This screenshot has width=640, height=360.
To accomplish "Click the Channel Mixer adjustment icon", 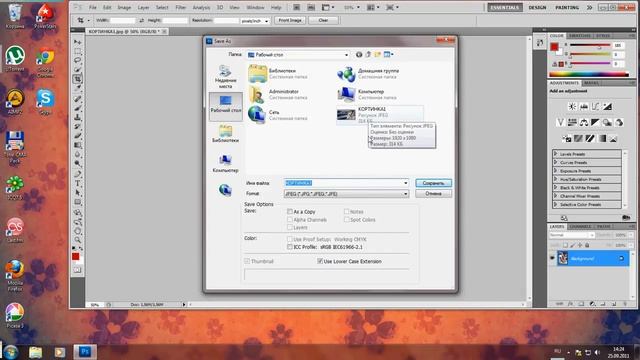I will (619, 122).
